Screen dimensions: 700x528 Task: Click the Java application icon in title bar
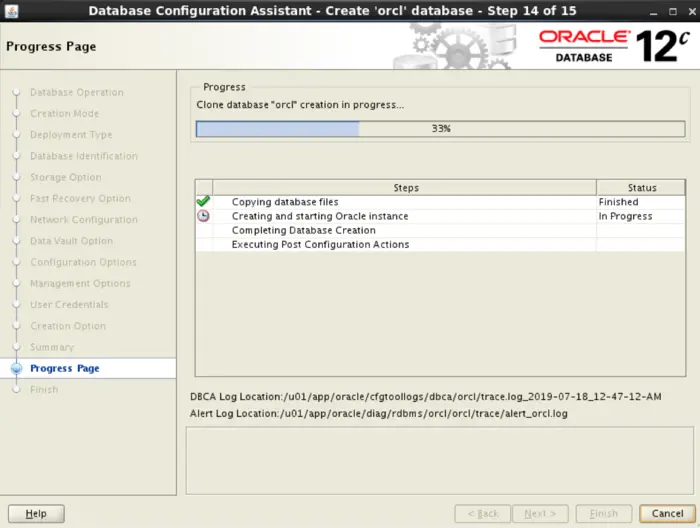(11, 11)
